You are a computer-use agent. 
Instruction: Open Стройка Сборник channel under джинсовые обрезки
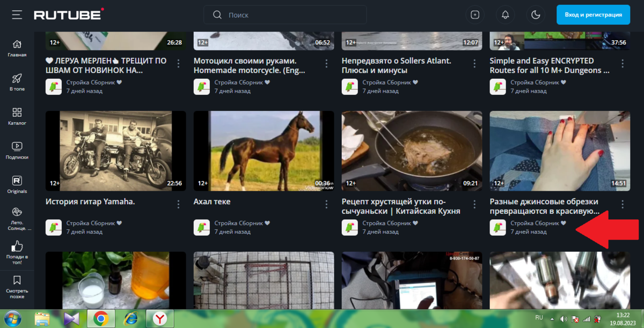tap(538, 223)
